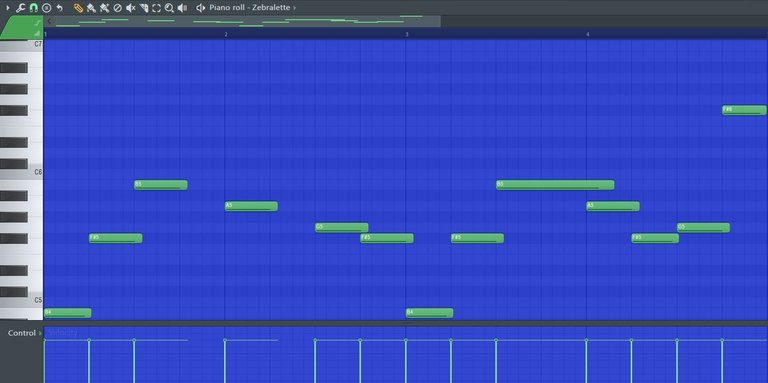The width and height of the screenshot is (768, 383).
Task: Select the Draw pencil tool
Action: pyautogui.click(x=78, y=8)
